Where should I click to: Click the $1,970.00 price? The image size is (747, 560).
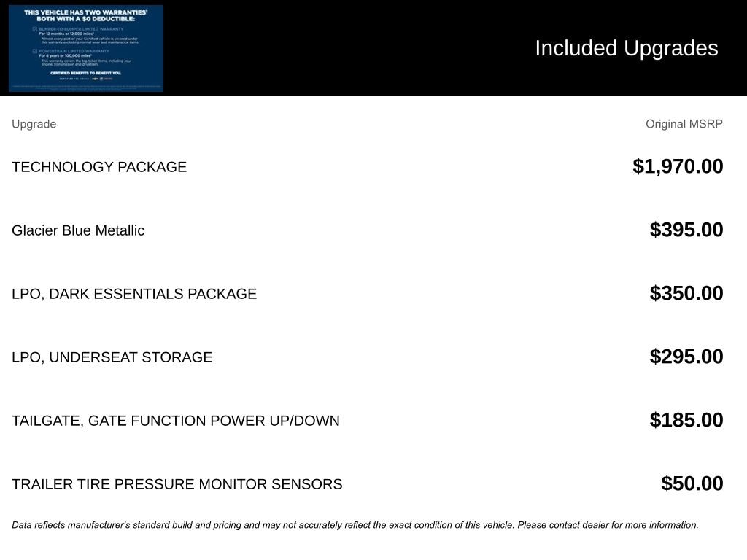pyautogui.click(x=678, y=166)
